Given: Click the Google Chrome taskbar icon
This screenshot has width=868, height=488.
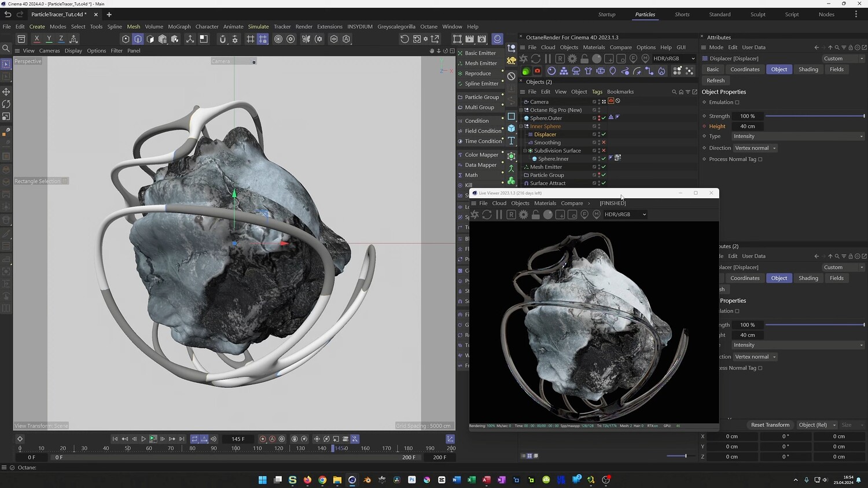Looking at the screenshot, I should pos(322,480).
